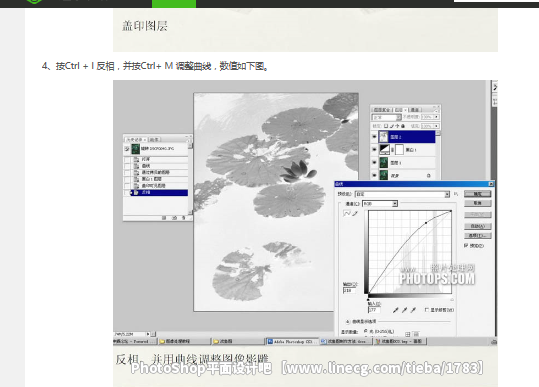The height and width of the screenshot is (387, 539).
Task: Pick the gray point eyedropper in Curves
Action: [404, 310]
